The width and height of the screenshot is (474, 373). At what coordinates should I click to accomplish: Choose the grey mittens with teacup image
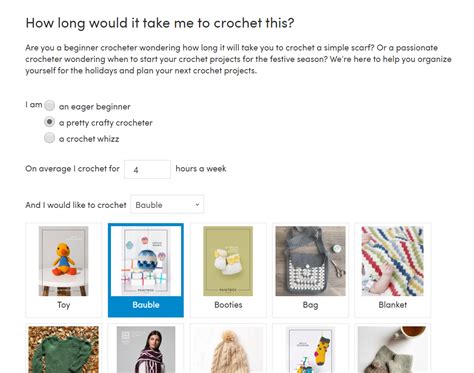click(393, 349)
